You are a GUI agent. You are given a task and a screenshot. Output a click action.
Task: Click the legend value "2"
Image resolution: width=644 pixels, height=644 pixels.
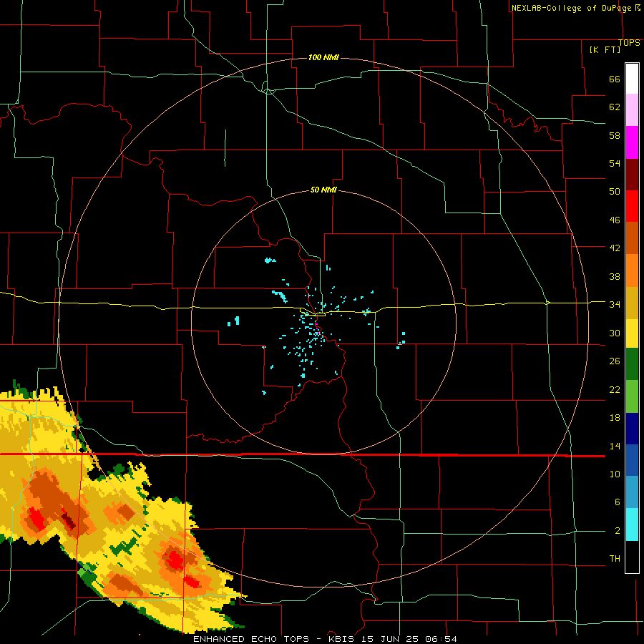click(617, 531)
